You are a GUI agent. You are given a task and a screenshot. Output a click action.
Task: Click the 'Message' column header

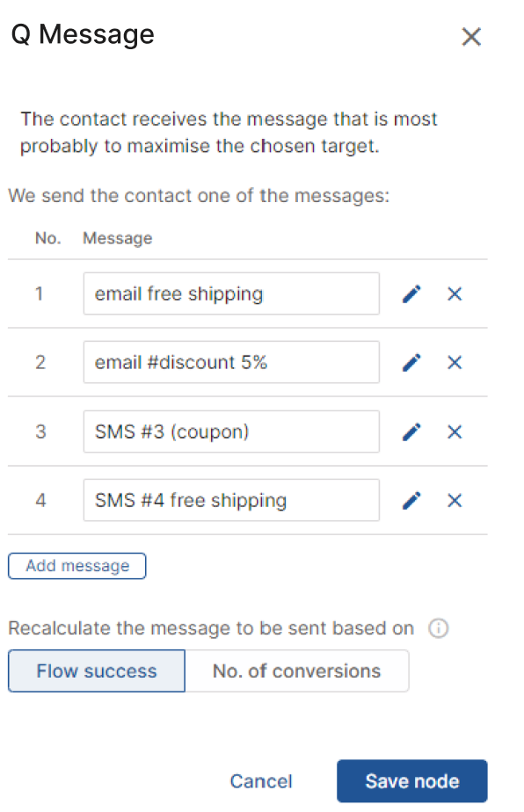tap(118, 238)
